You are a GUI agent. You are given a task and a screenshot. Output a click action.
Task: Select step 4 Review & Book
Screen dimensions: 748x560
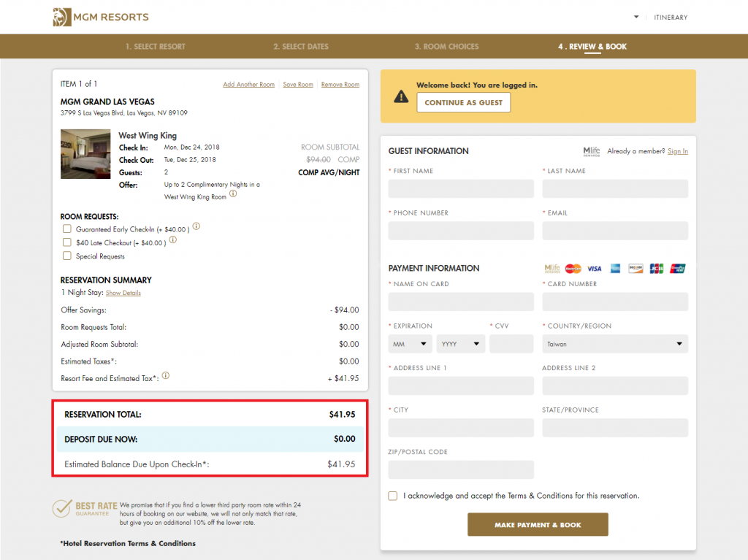point(592,47)
